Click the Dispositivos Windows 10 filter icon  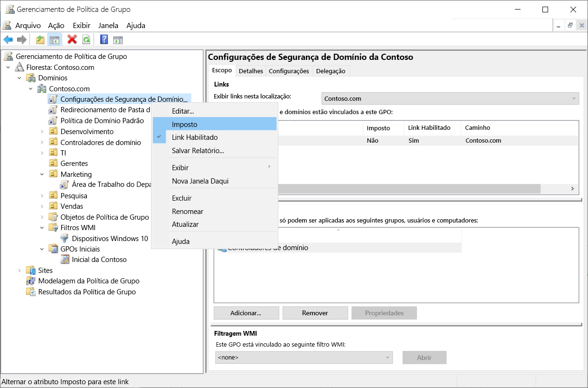click(65, 238)
